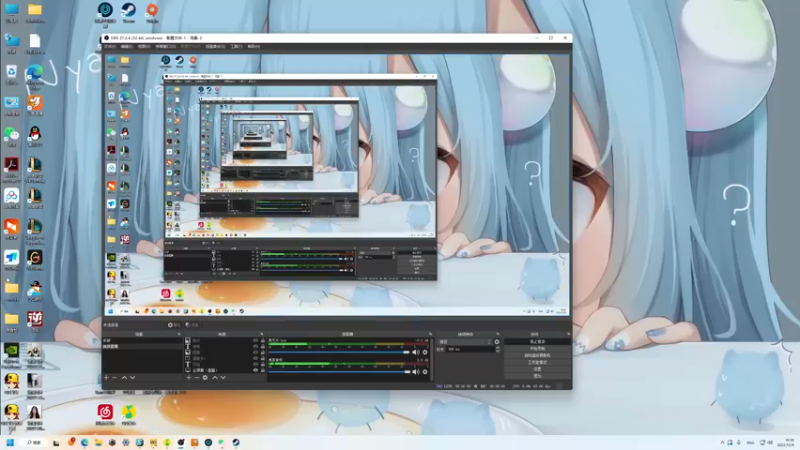The image size is (800, 450).
Task: Move the selected scene down
Action: [132, 378]
